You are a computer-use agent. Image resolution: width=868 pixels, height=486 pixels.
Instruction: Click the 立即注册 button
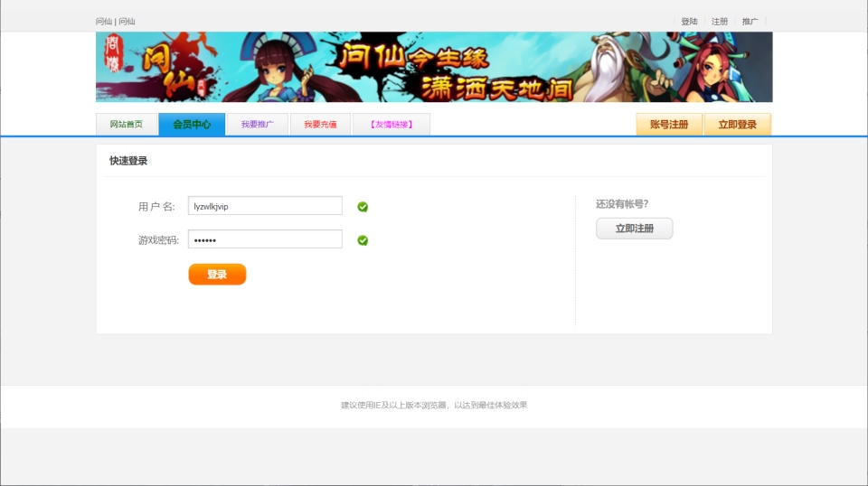coord(635,229)
